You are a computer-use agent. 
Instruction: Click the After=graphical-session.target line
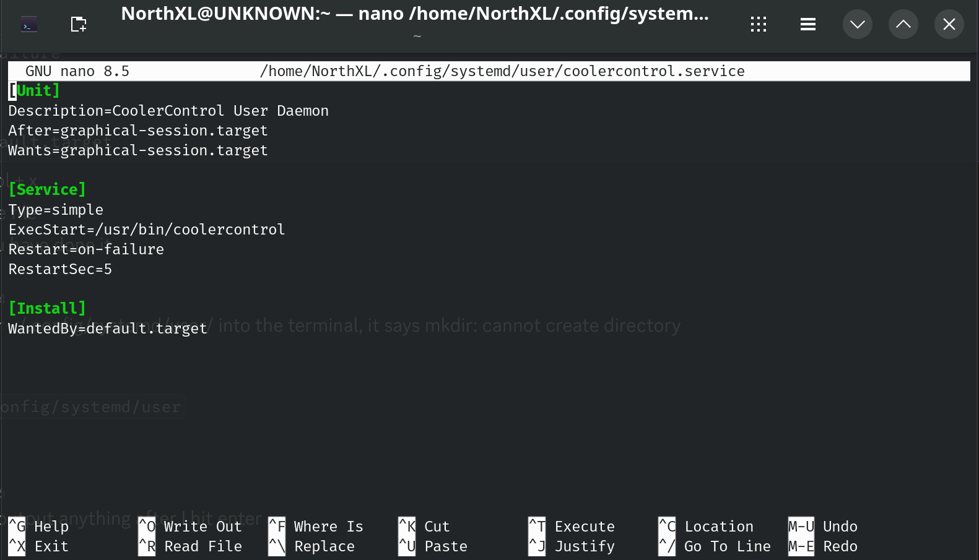[x=138, y=131]
